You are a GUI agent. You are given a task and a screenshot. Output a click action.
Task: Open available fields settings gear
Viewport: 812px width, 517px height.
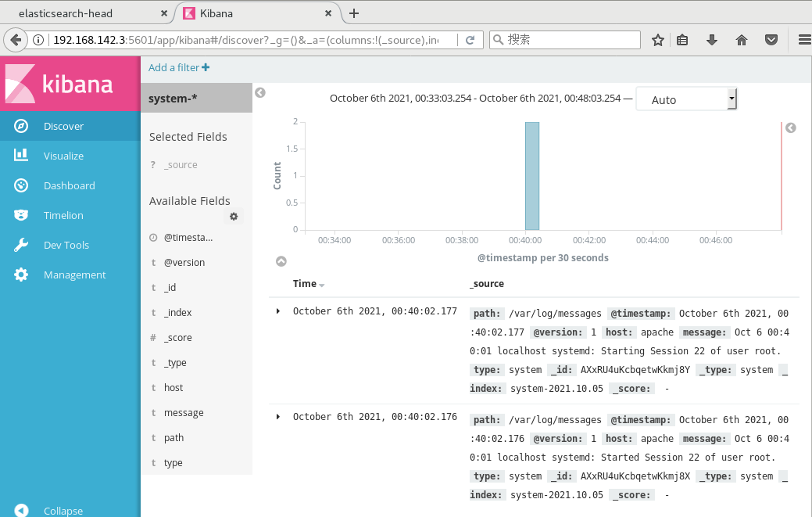[x=234, y=217]
